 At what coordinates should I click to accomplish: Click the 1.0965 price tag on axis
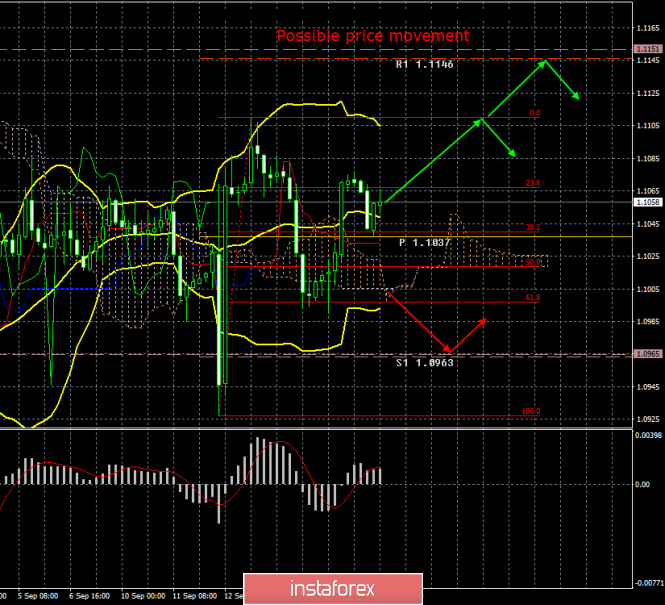[x=647, y=354]
